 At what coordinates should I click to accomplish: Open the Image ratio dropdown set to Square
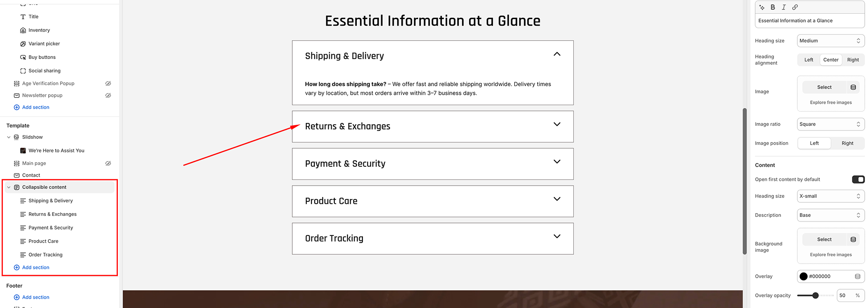830,124
